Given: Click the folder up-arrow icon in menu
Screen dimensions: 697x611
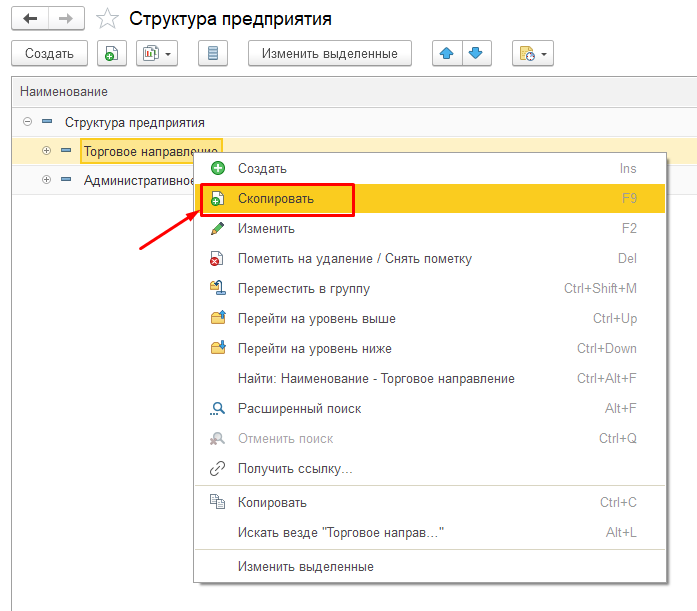Looking at the screenshot, I should point(218,318).
